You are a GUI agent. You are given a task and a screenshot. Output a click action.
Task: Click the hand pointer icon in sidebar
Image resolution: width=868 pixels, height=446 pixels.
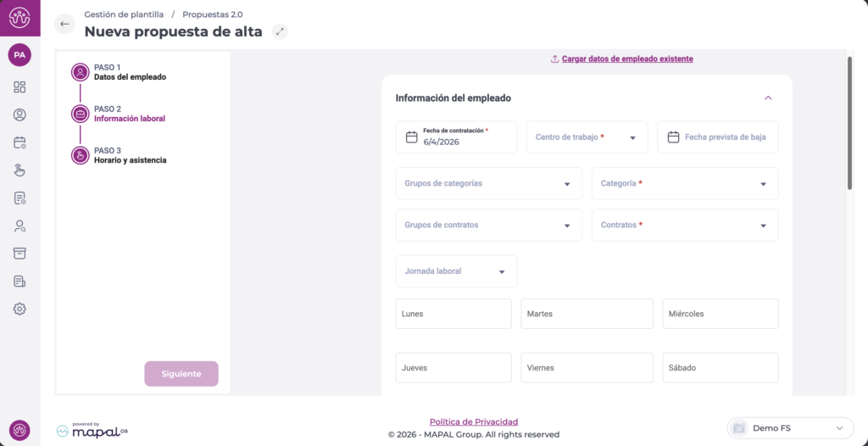[19, 170]
